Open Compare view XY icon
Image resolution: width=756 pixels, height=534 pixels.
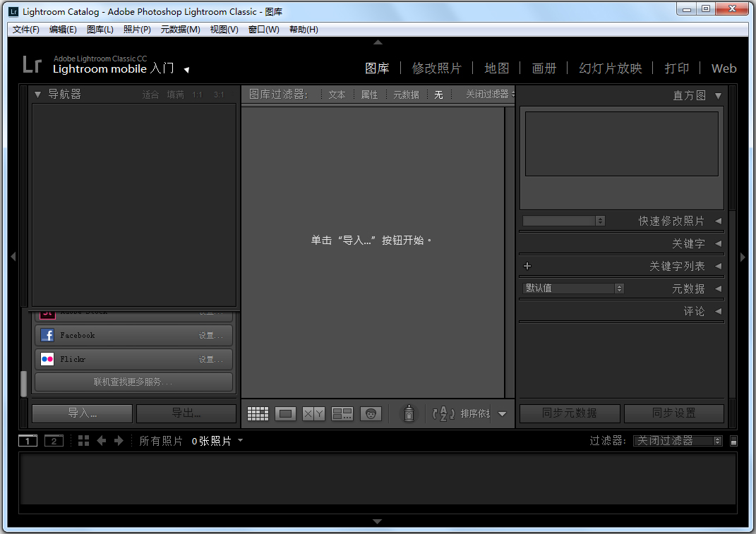(x=313, y=413)
